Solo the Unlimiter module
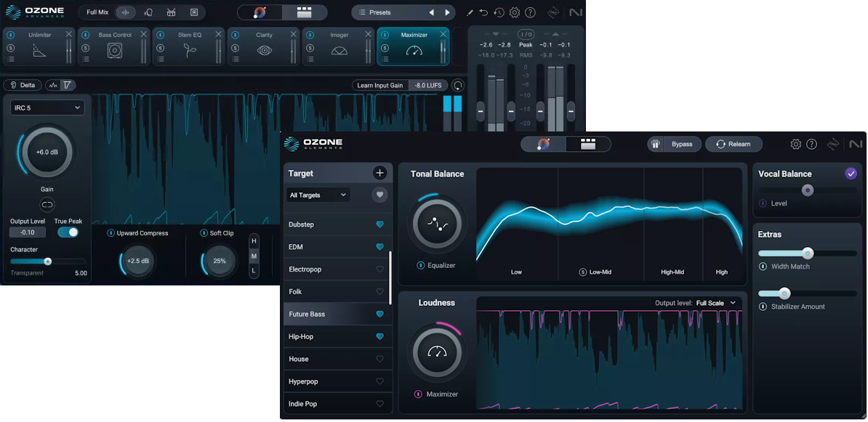The width and height of the screenshot is (868, 422). click(10, 48)
